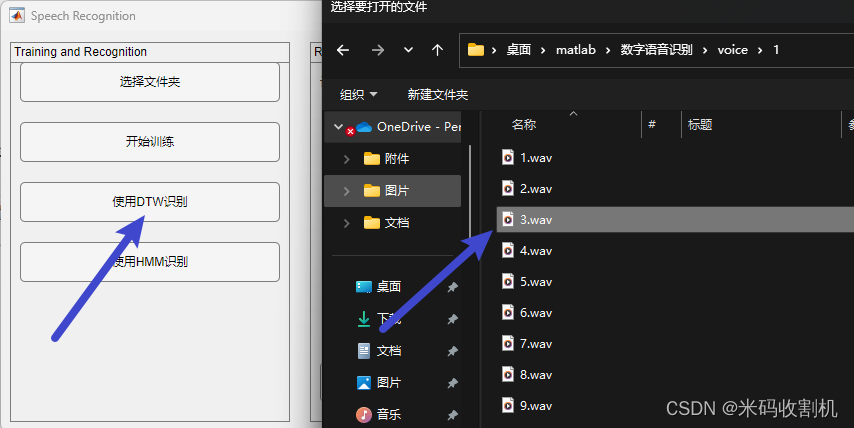Click the audio icon of 6.wav
Screen dimensions: 854x428
pos(508,313)
